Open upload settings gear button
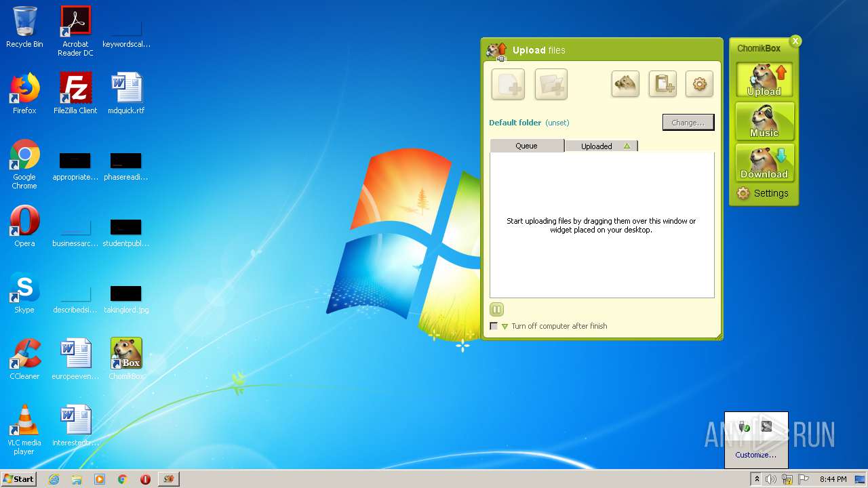This screenshot has height=488, width=868. point(699,84)
